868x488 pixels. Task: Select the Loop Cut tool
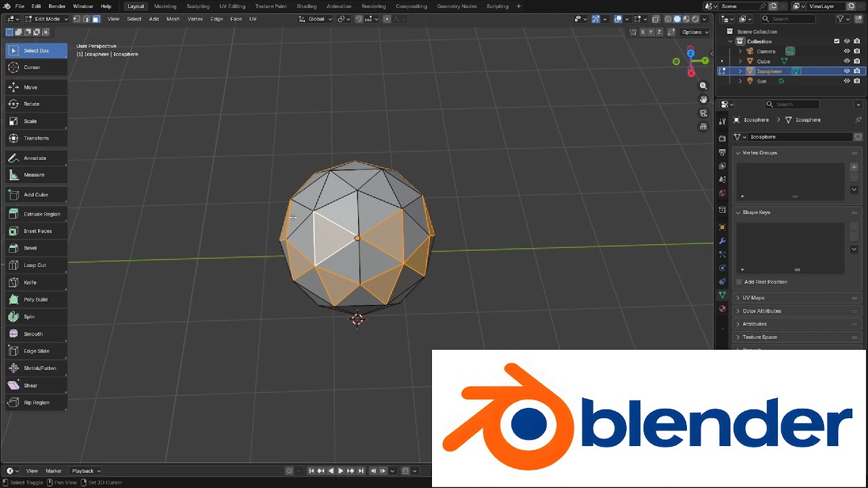(36, 265)
